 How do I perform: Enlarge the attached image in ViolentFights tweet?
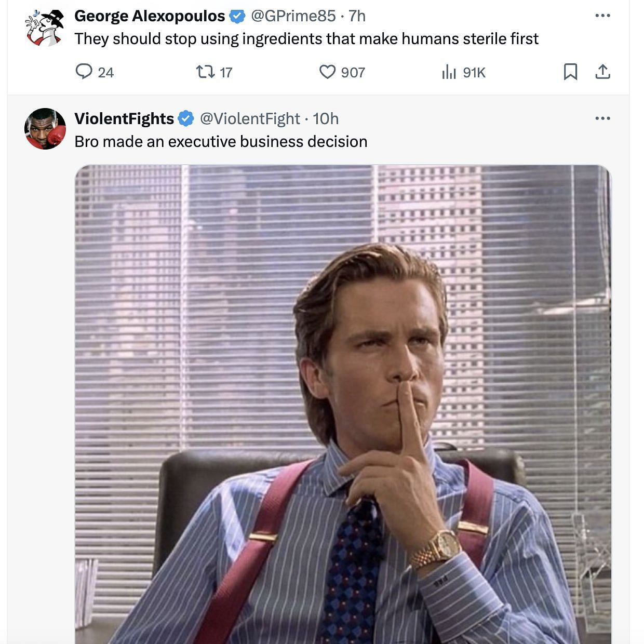point(343,404)
